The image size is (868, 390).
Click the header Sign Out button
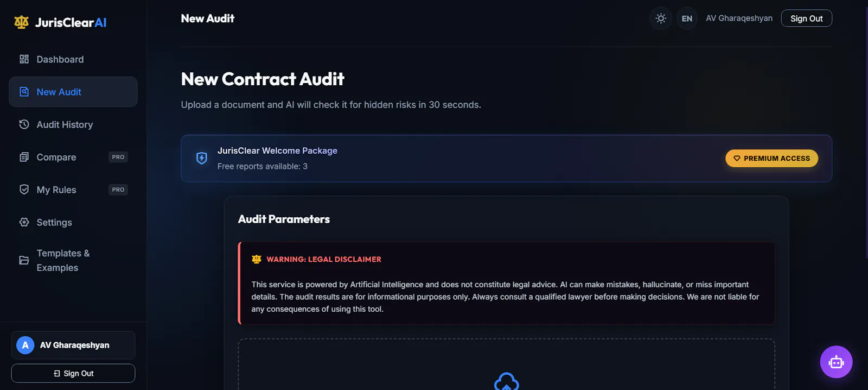807,18
